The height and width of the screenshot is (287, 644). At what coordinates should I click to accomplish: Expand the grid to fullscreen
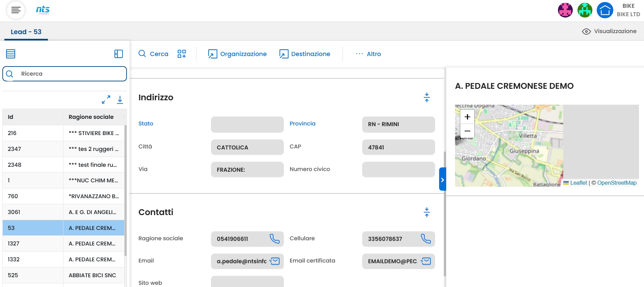[106, 100]
